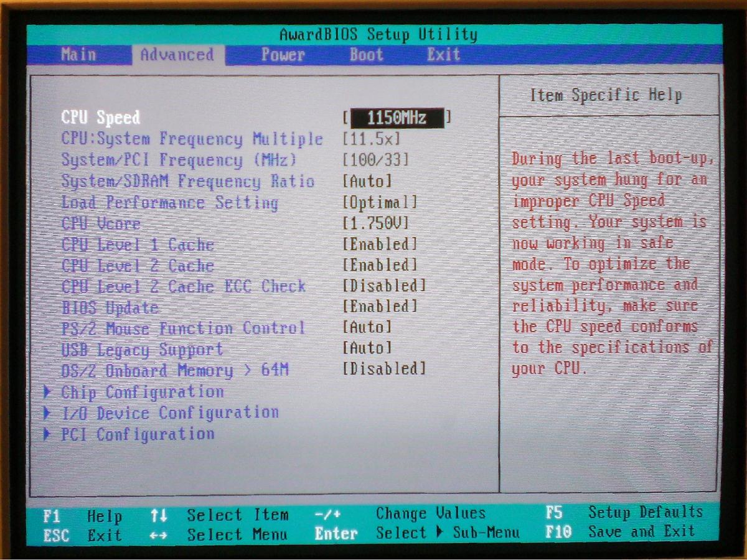Toggle ECC Check Disabled value
Screen dimensions: 747x560
384,286
